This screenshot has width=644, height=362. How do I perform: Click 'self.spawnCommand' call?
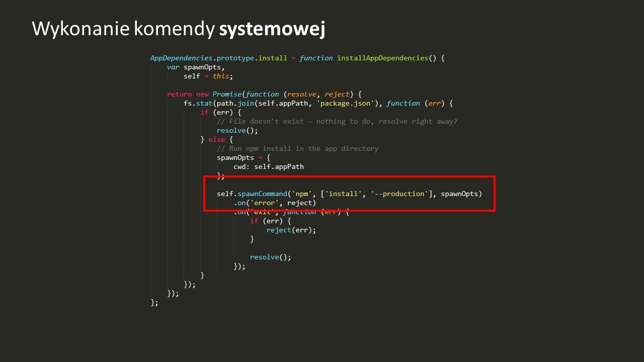[x=252, y=194]
